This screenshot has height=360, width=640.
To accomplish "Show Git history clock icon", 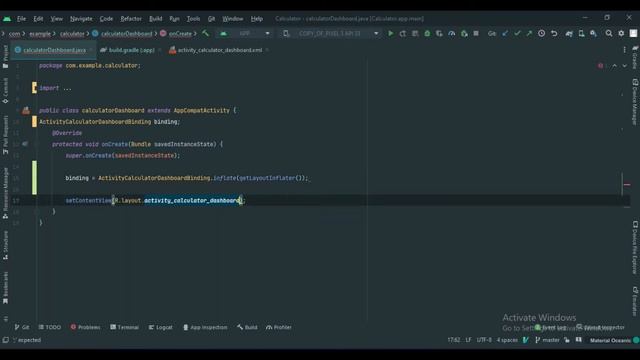I will point(541,33).
